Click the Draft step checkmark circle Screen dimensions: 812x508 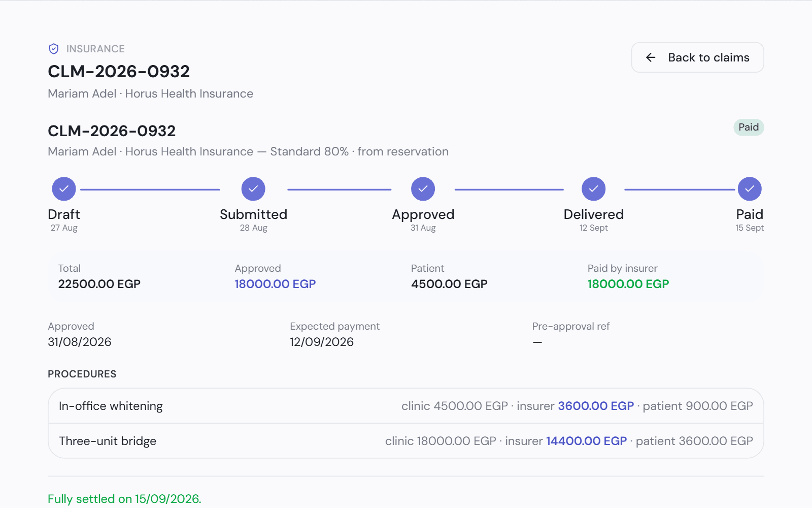coord(64,189)
